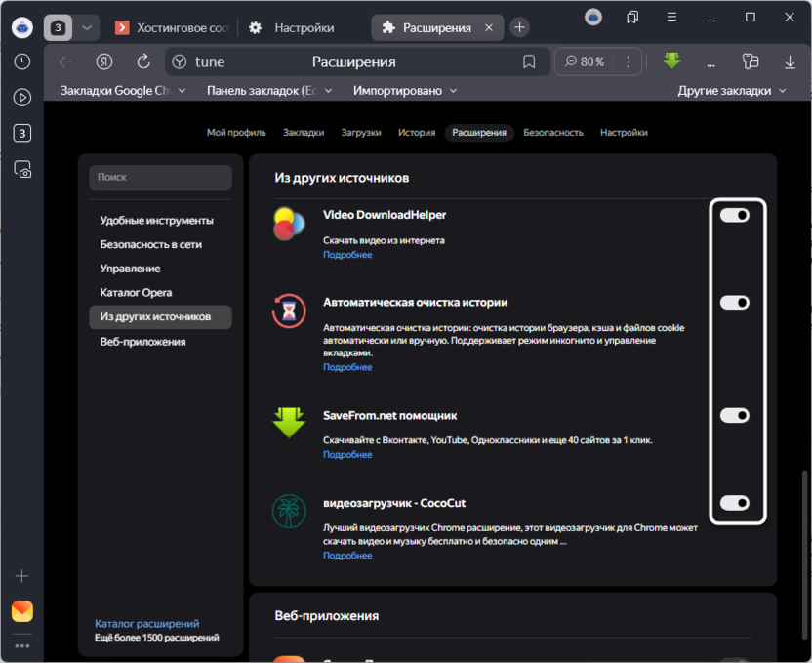Switch to the Хостинговое соо tab

point(173,27)
